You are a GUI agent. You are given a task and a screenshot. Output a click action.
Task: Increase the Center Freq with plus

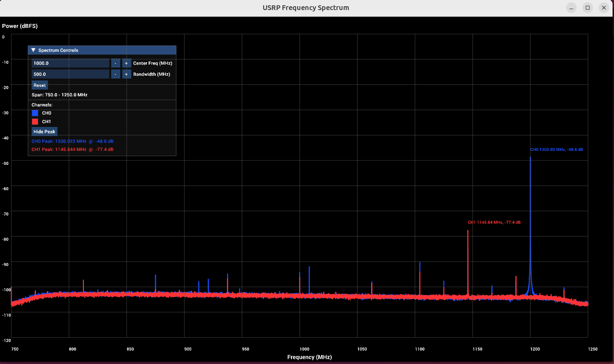(x=126, y=63)
